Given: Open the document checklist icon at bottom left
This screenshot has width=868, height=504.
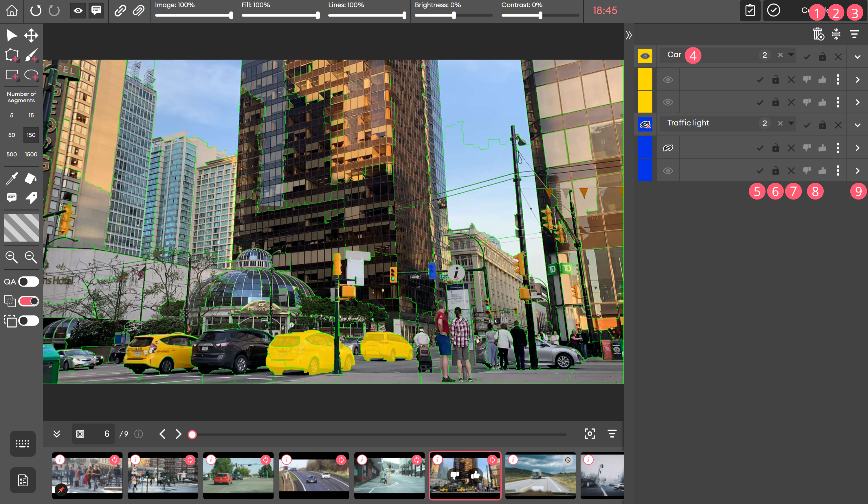Looking at the screenshot, I should [x=23, y=480].
